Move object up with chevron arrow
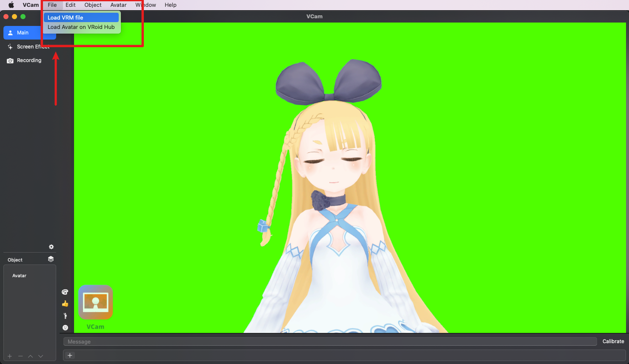The height and width of the screenshot is (364, 629). [x=30, y=356]
